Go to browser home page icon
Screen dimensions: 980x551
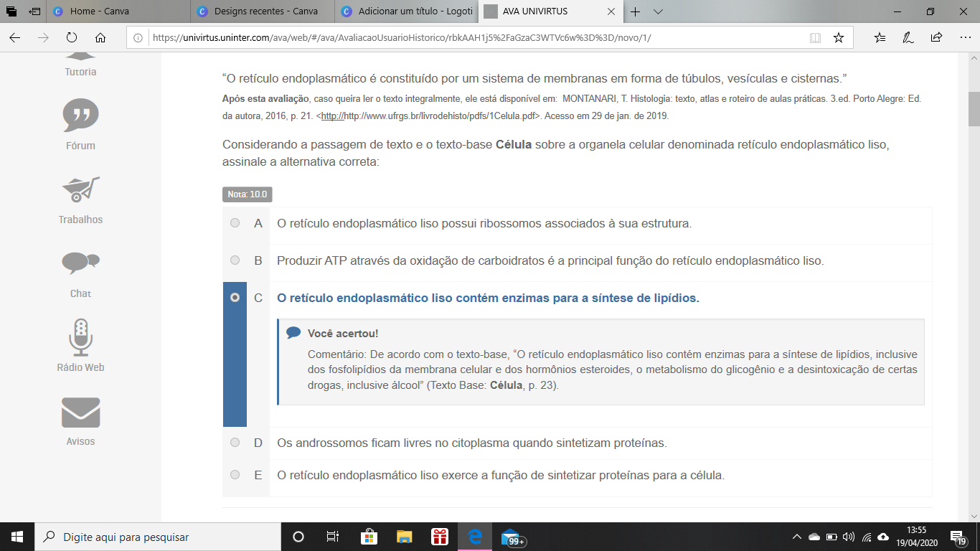100,38
